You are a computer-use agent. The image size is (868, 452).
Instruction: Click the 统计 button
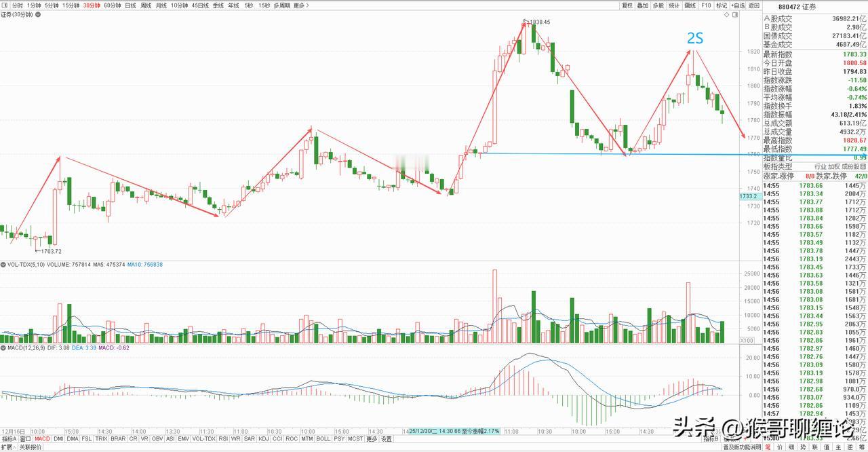point(674,5)
